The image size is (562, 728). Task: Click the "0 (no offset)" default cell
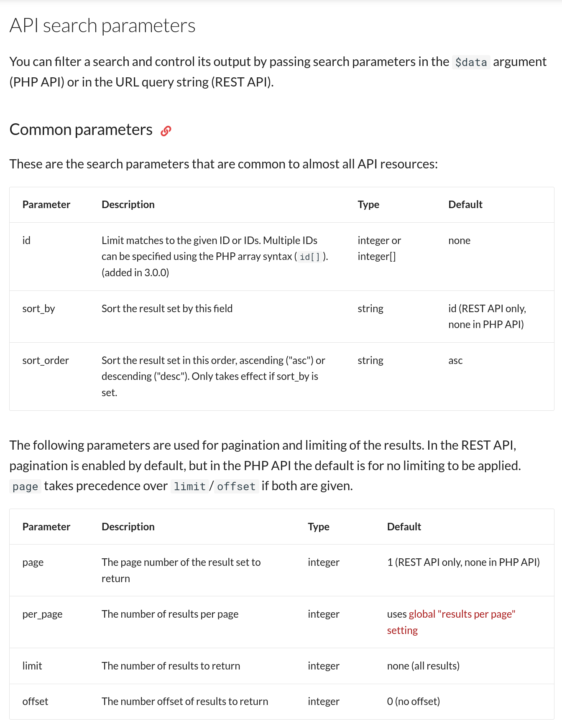pyautogui.click(x=413, y=701)
